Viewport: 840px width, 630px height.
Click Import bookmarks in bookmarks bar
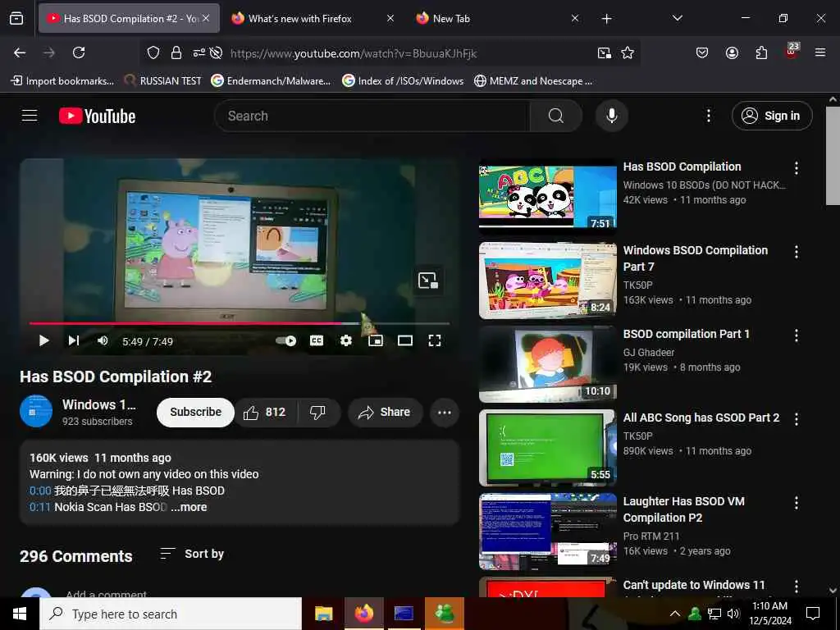pos(62,81)
